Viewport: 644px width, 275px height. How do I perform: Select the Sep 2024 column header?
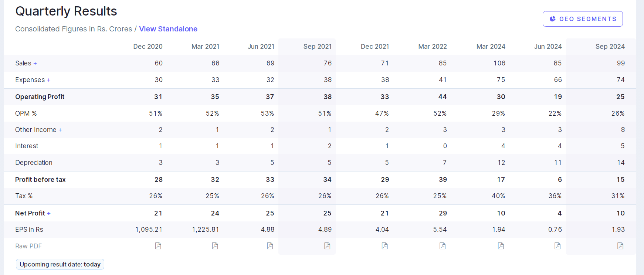[x=610, y=47]
